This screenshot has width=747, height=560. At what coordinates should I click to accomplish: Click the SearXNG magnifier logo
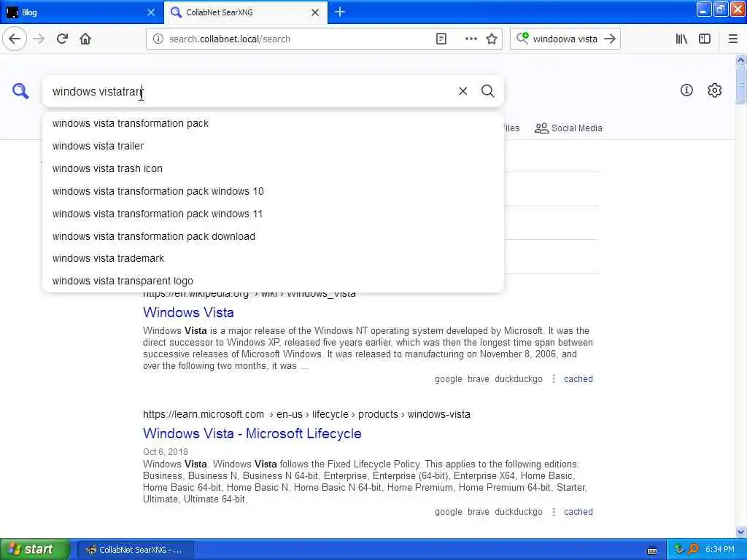pyautogui.click(x=20, y=91)
